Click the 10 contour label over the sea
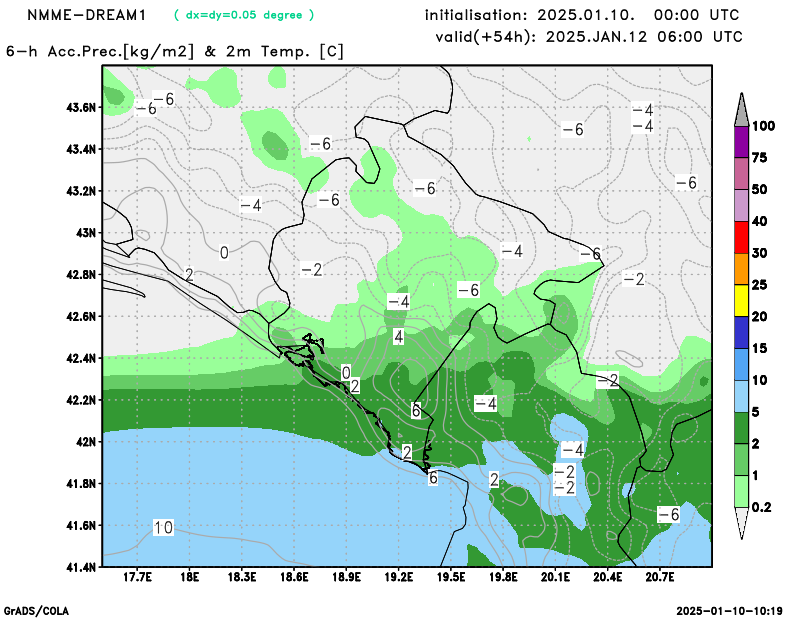800x618 pixels. coord(163,527)
